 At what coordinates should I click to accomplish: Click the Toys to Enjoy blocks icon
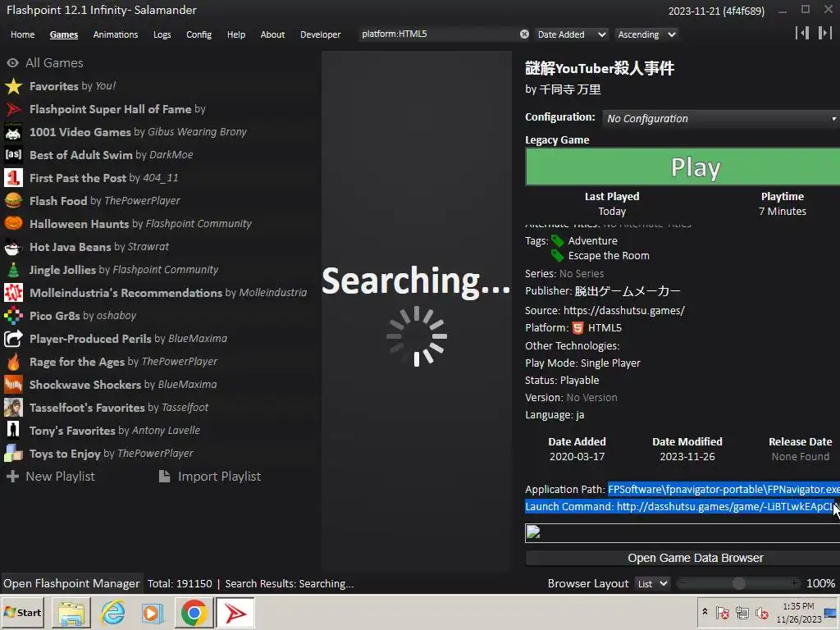[x=13, y=454]
